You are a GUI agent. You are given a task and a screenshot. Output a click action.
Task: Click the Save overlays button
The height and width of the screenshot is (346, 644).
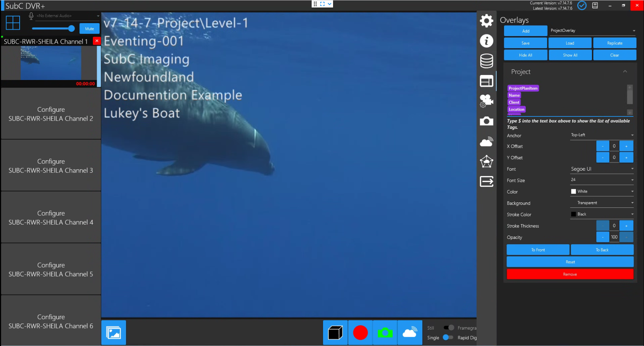tap(525, 43)
